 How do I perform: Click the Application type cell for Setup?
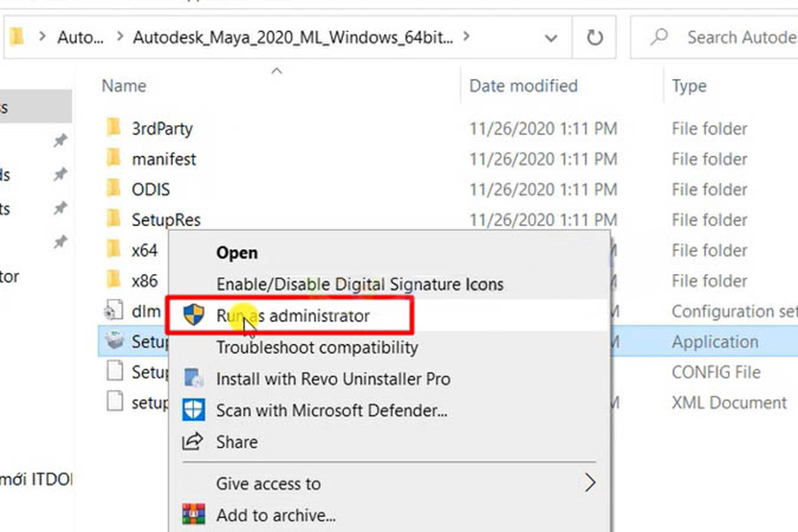pyautogui.click(x=715, y=341)
